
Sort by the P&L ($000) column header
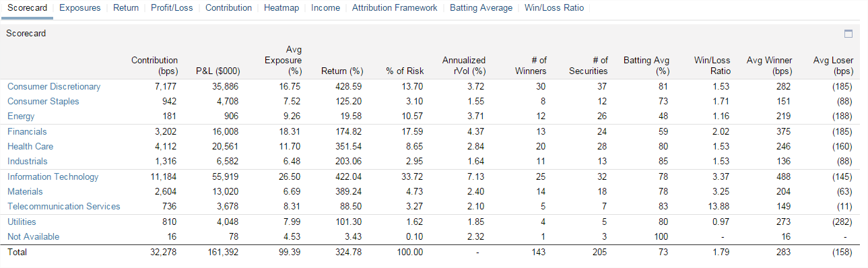pyautogui.click(x=218, y=71)
